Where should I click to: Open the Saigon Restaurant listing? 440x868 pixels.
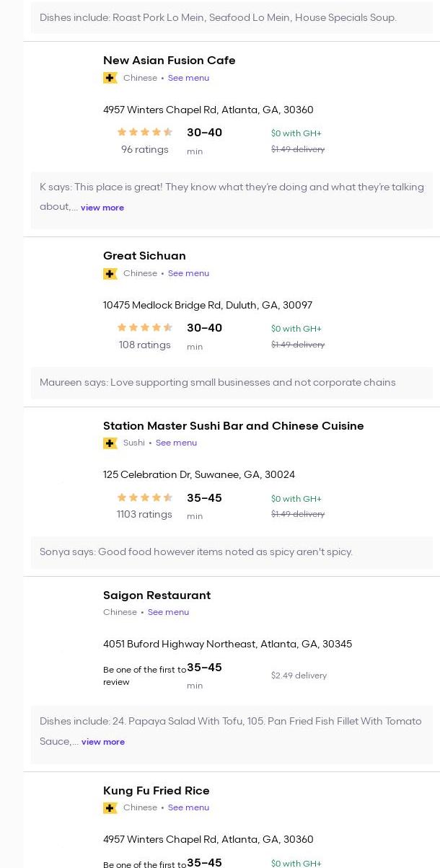tap(157, 595)
